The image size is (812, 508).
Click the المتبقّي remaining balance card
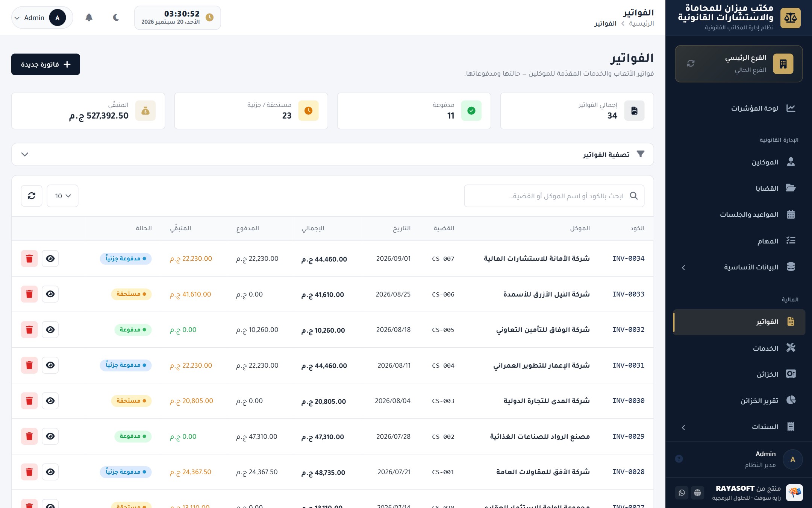coord(88,111)
